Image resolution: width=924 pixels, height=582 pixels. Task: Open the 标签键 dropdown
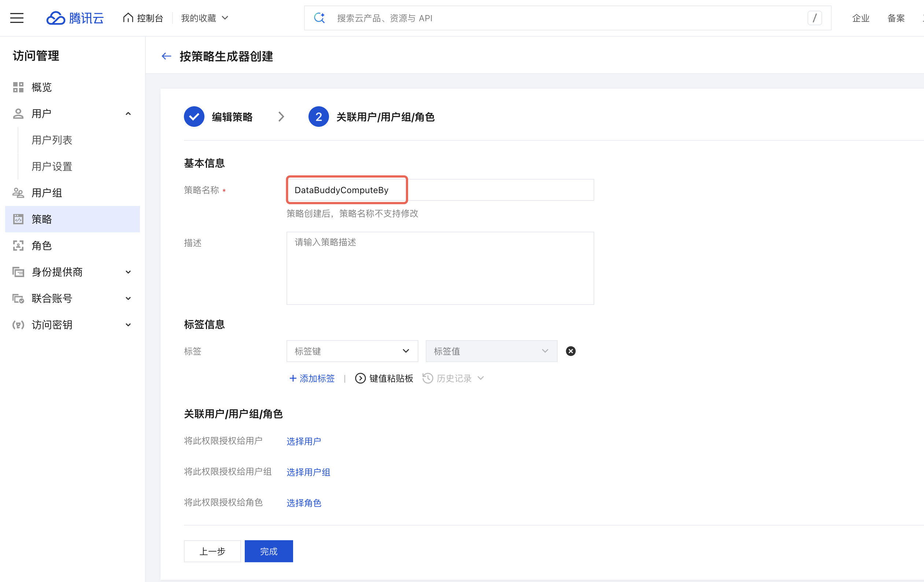click(352, 351)
